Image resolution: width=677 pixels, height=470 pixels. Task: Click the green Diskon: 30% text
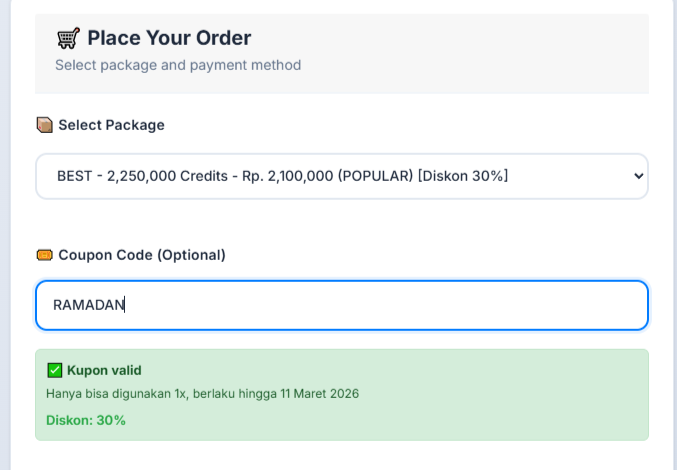pyautogui.click(x=86, y=420)
